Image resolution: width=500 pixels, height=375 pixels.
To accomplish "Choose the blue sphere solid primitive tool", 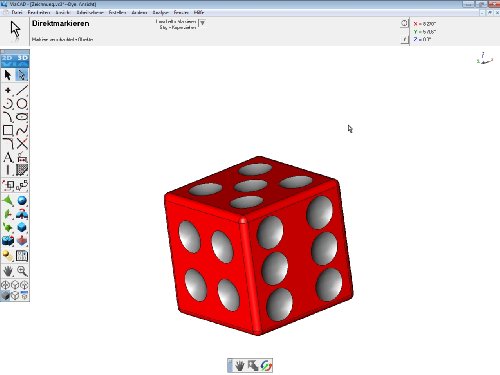I will point(22,201).
